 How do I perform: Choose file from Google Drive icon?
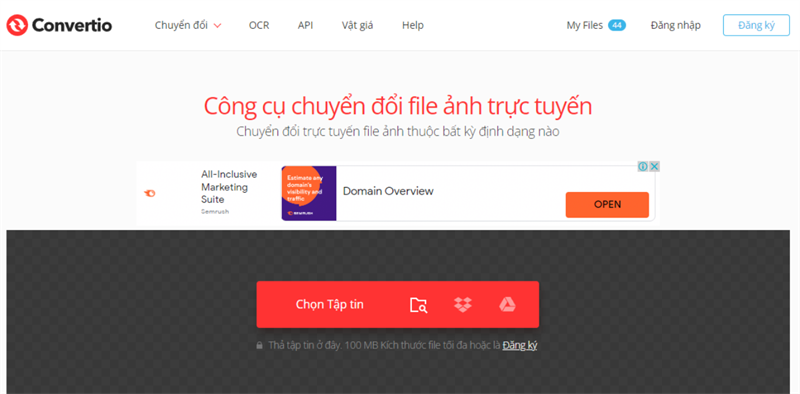(507, 305)
